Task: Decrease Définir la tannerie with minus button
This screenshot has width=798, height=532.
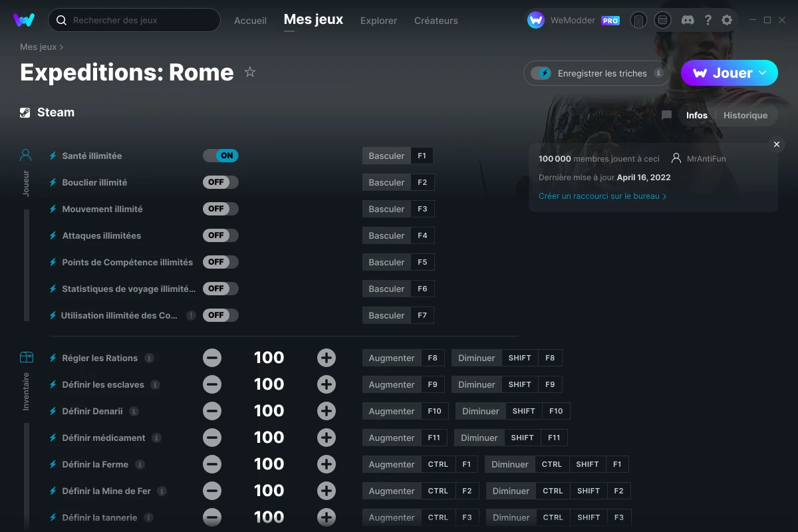Action: point(212,517)
